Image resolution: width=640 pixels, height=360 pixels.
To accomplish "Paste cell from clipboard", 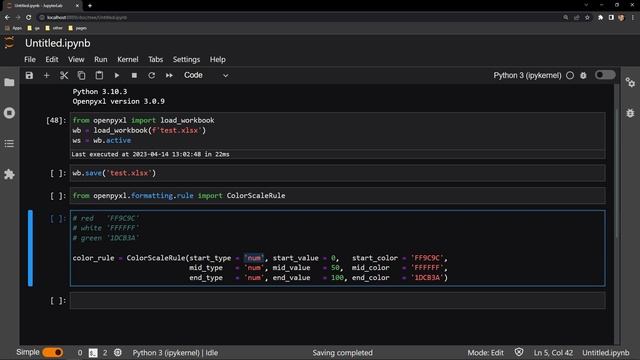I will (99, 76).
